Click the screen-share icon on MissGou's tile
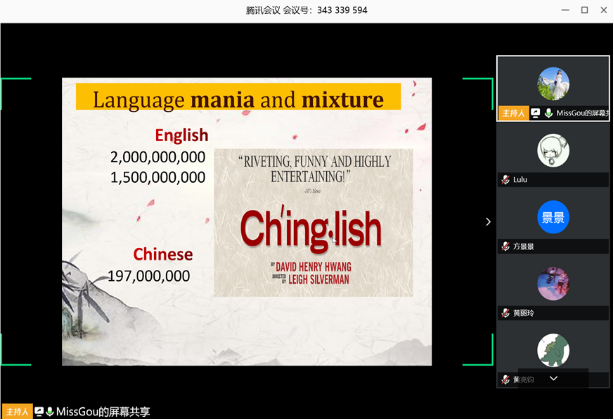 [535, 113]
